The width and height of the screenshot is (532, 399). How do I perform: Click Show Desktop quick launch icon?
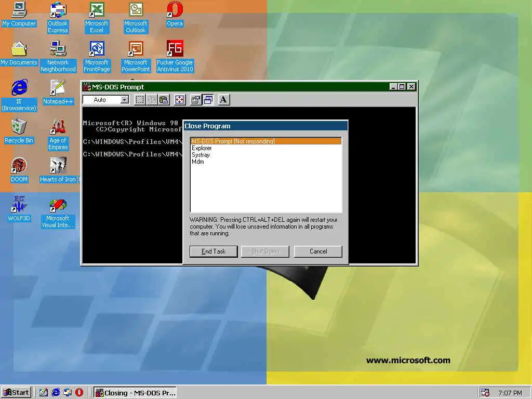click(44, 393)
